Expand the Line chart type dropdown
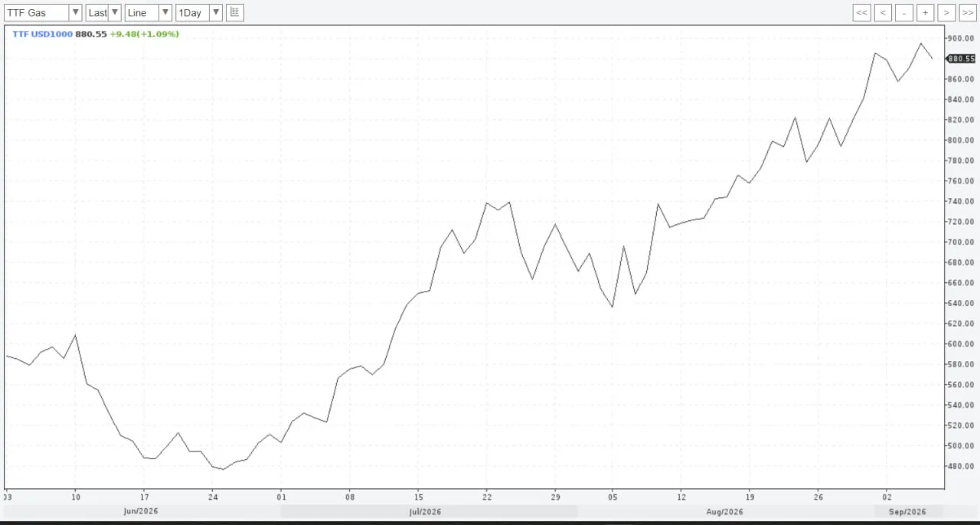980x525 pixels. (x=149, y=12)
